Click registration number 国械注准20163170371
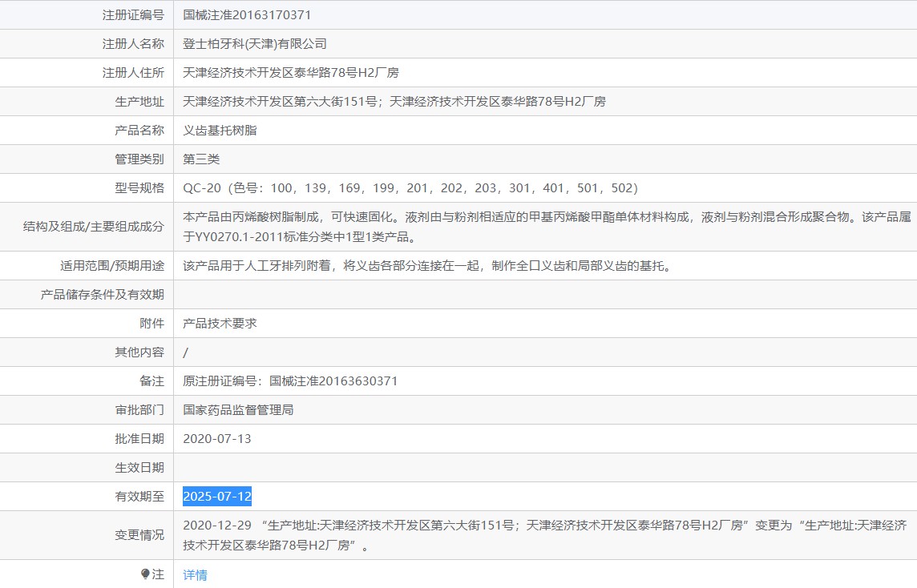 [247, 15]
